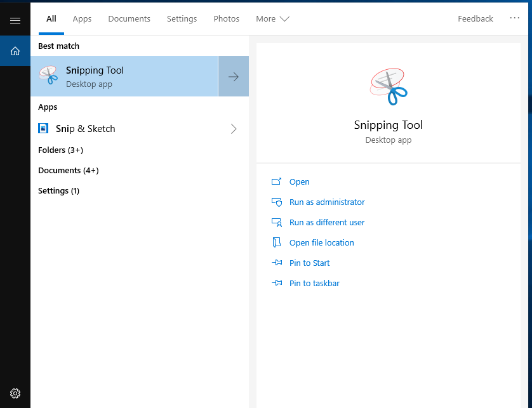Click the Open link
532x408 pixels.
299,181
